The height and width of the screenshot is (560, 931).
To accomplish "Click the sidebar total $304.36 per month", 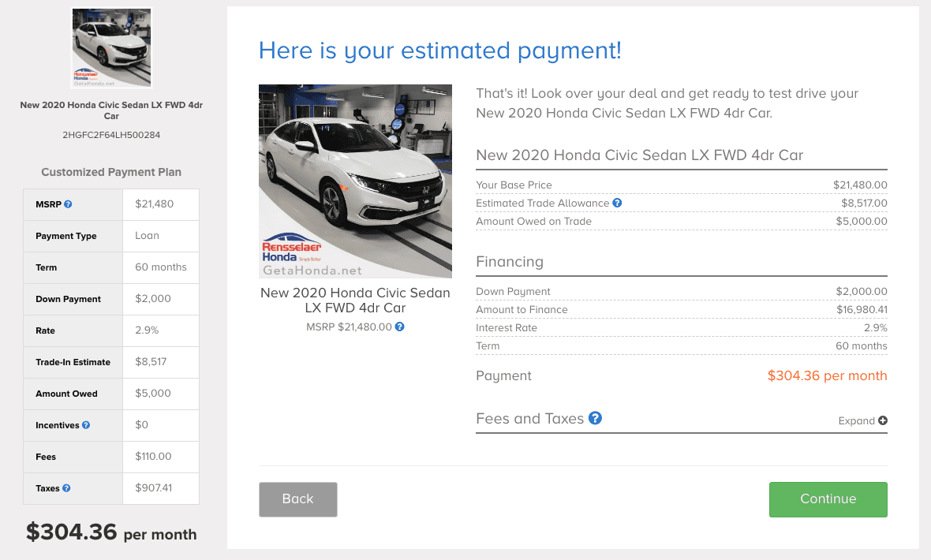I will coord(111,532).
